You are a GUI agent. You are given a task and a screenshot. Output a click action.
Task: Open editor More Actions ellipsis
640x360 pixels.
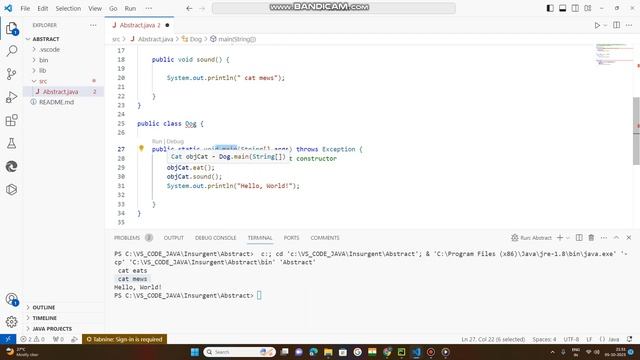(x=629, y=25)
